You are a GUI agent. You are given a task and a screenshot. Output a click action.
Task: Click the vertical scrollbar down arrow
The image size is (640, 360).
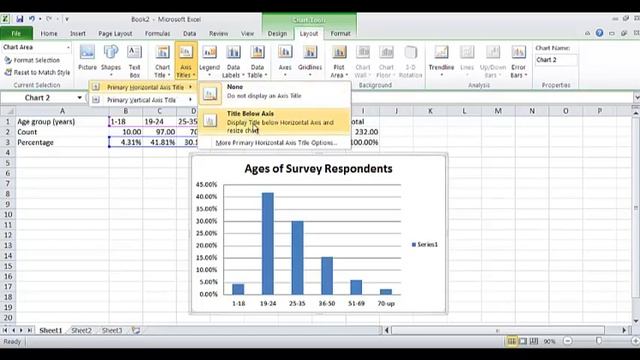point(636,321)
